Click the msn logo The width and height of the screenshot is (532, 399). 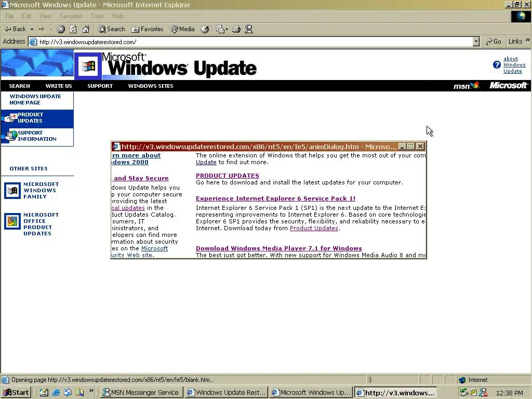(x=466, y=86)
